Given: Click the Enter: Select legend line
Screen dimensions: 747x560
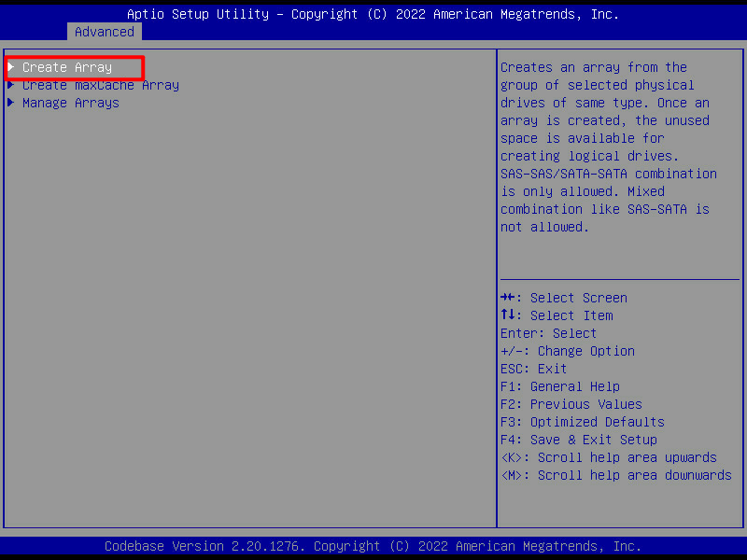Looking at the screenshot, I should 548,333.
